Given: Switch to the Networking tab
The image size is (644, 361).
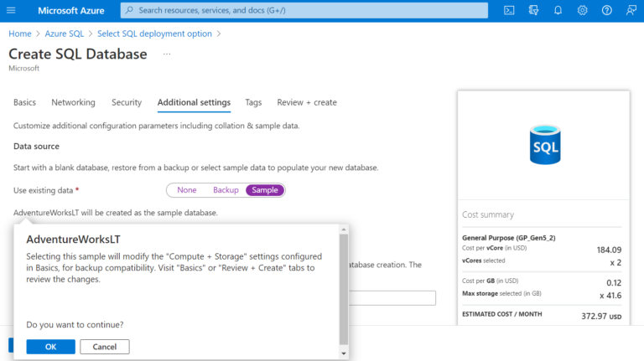Looking at the screenshot, I should (73, 102).
